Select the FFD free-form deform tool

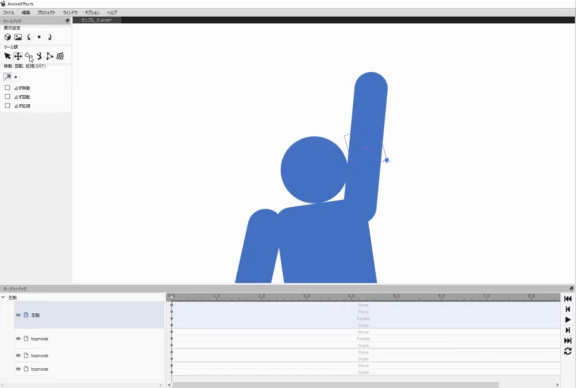click(60, 56)
